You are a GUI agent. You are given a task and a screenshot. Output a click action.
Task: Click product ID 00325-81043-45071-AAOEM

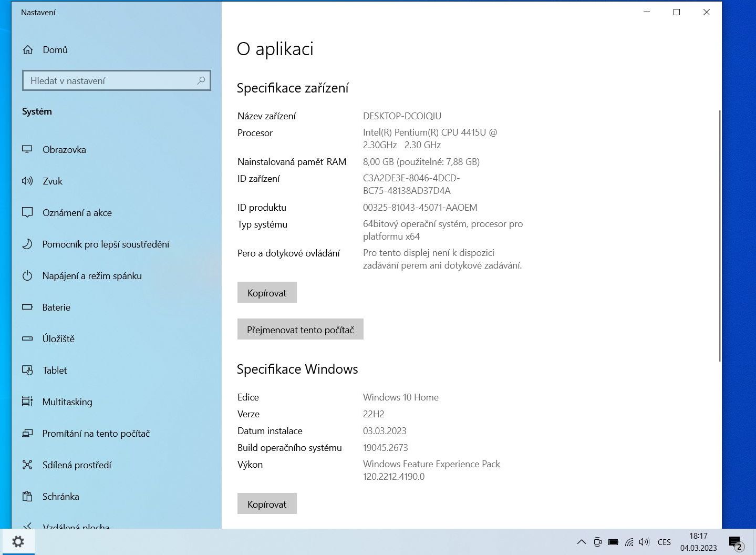click(420, 207)
